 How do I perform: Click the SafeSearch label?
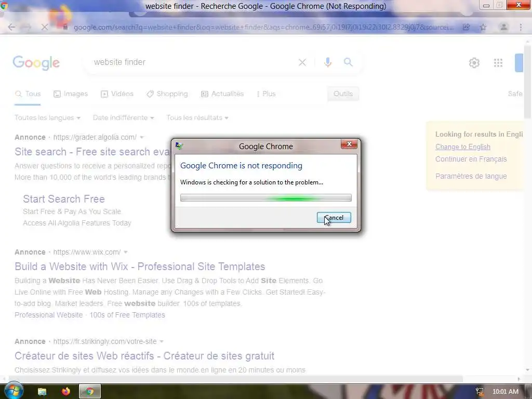pos(515,94)
